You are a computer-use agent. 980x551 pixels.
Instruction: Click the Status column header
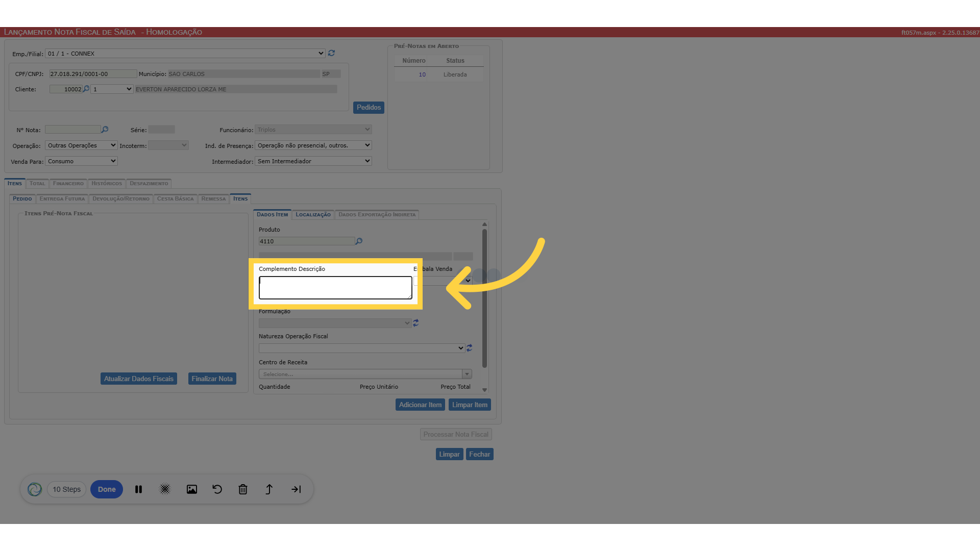click(x=455, y=61)
